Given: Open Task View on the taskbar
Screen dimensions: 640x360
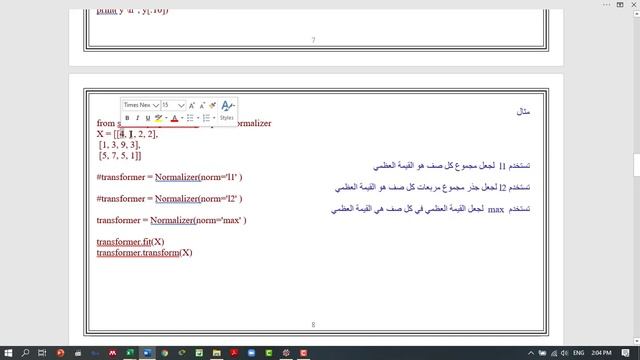Looking at the screenshot, I should point(42,353).
